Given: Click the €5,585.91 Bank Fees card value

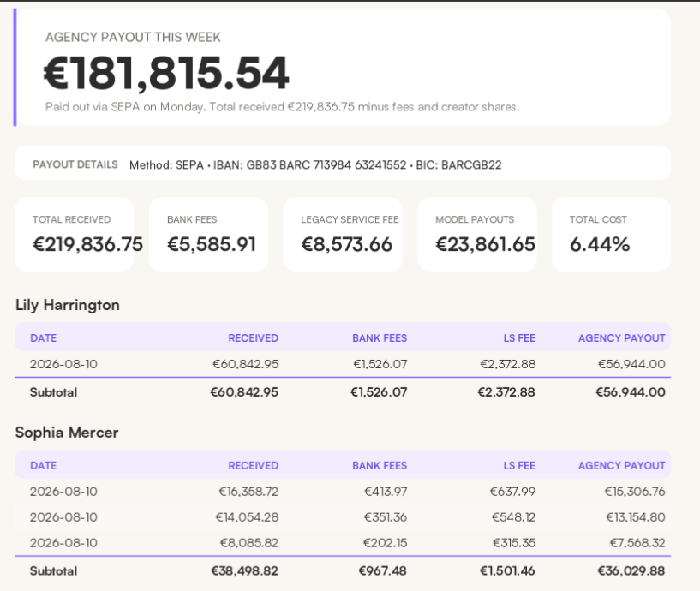Looking at the screenshot, I should tap(211, 244).
